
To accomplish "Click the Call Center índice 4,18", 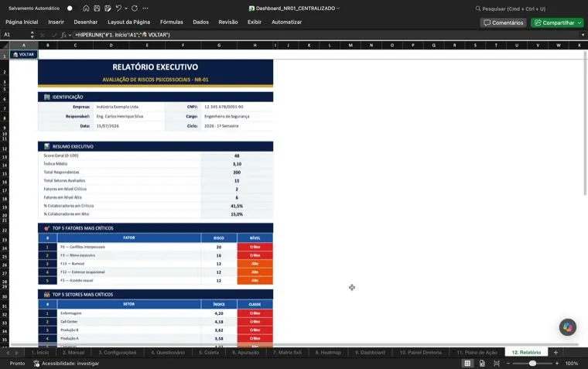I will click(x=219, y=322).
